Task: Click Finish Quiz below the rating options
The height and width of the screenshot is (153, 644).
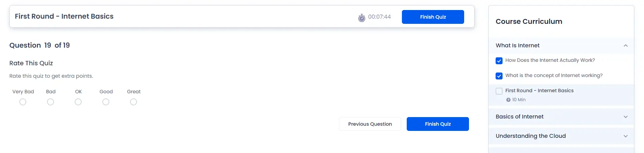Action: (438, 124)
